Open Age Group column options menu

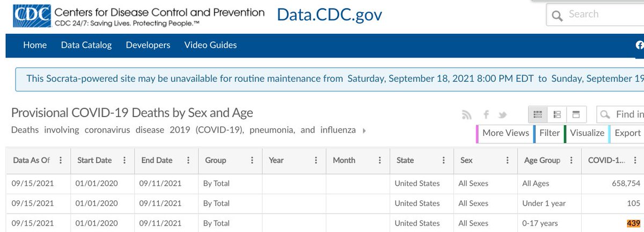click(x=572, y=160)
